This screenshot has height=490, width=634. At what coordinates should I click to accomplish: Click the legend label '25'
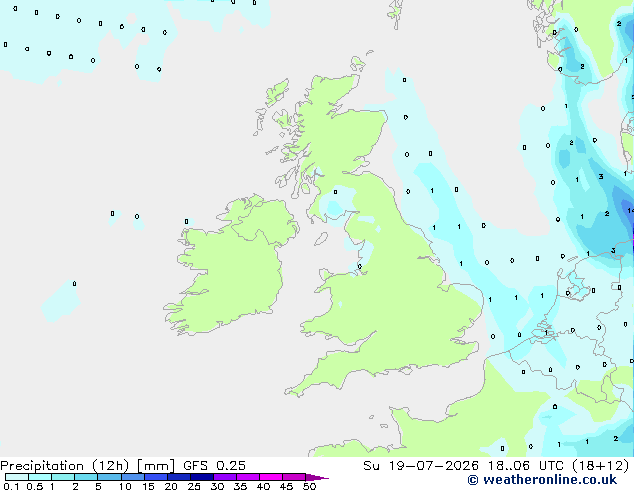point(194,486)
